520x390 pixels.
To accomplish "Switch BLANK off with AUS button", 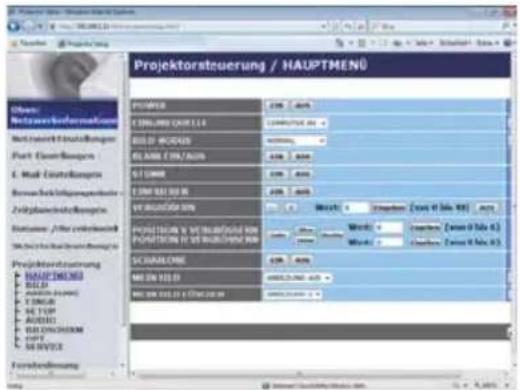I will 302,156.
